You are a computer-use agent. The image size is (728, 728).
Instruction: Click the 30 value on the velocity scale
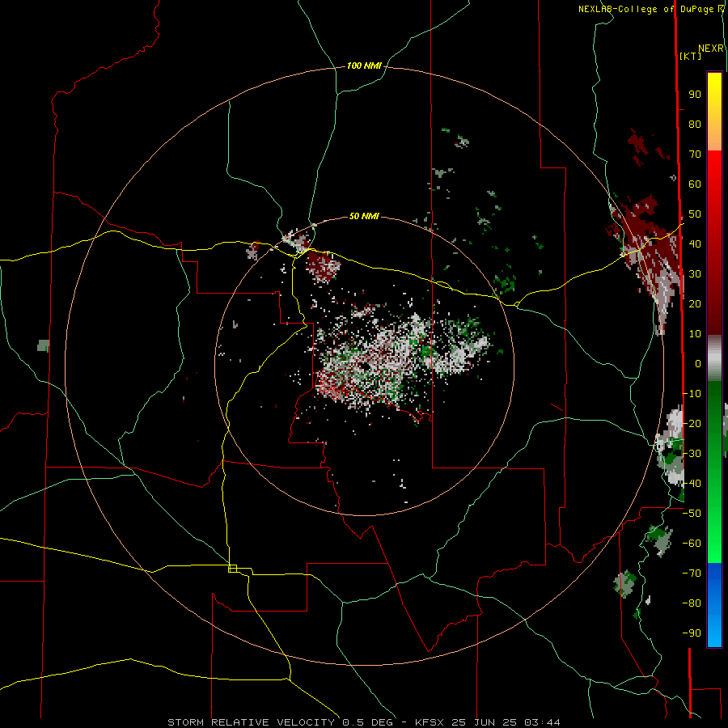pyautogui.click(x=695, y=274)
